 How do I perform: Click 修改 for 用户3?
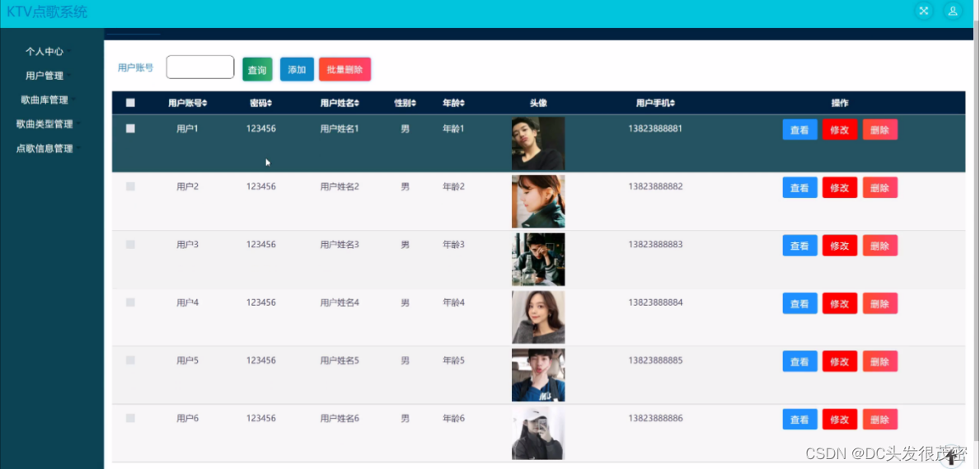(x=839, y=246)
